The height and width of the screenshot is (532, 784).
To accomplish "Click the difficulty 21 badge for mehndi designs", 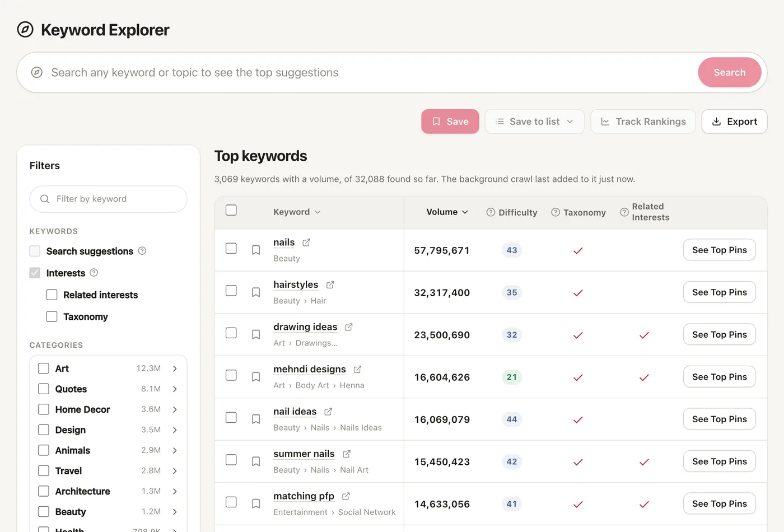I will (x=512, y=377).
